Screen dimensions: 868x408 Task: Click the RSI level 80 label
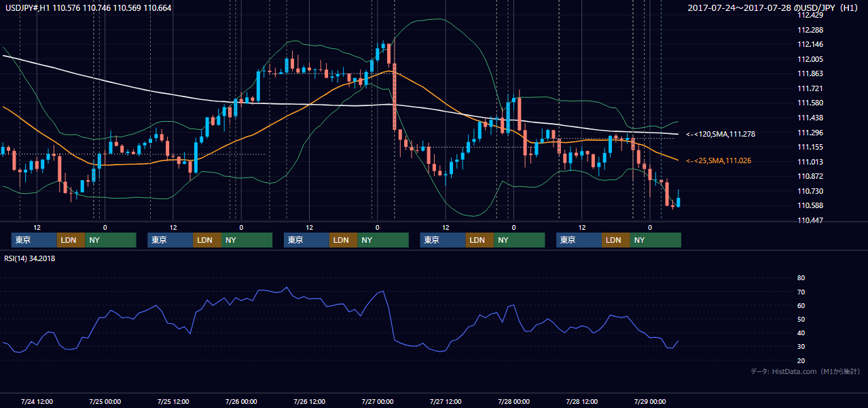click(x=801, y=278)
